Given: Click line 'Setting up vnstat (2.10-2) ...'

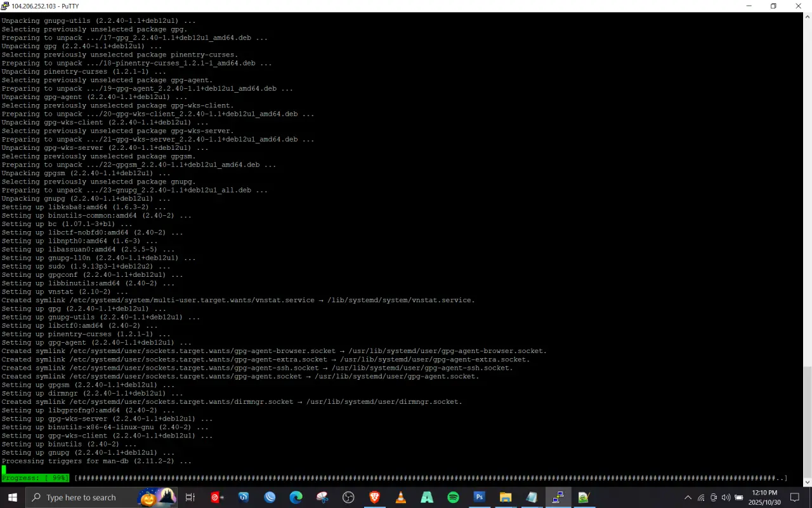Looking at the screenshot, I should click(x=65, y=291).
